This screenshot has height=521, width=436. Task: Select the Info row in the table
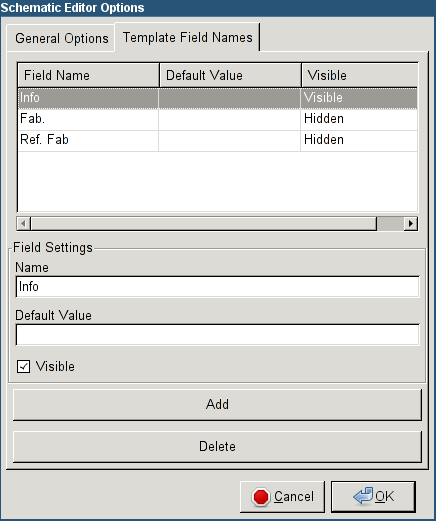pos(218,98)
